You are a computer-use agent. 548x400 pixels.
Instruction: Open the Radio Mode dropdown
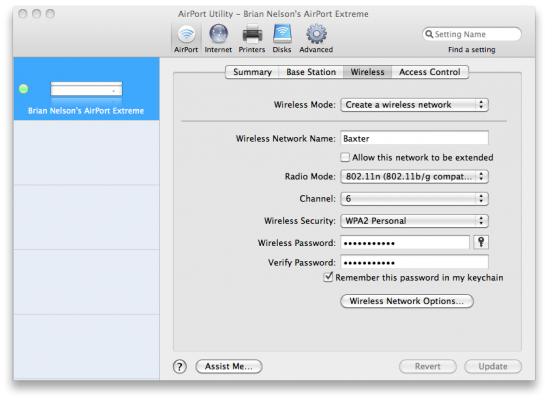pyautogui.click(x=414, y=176)
